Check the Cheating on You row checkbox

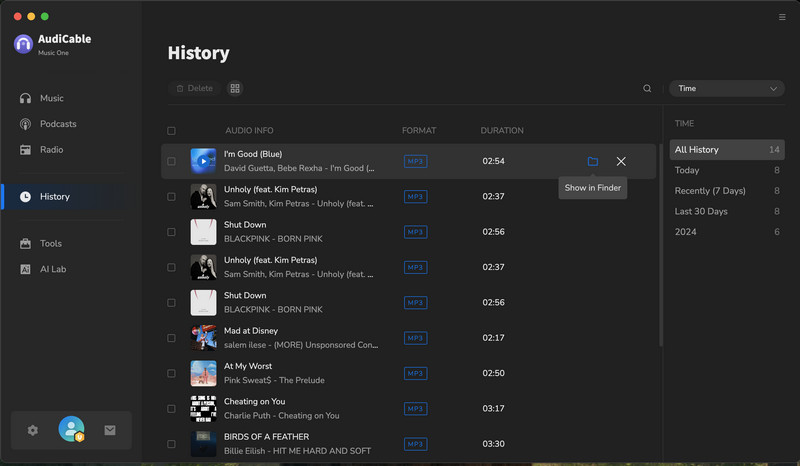[171, 408]
